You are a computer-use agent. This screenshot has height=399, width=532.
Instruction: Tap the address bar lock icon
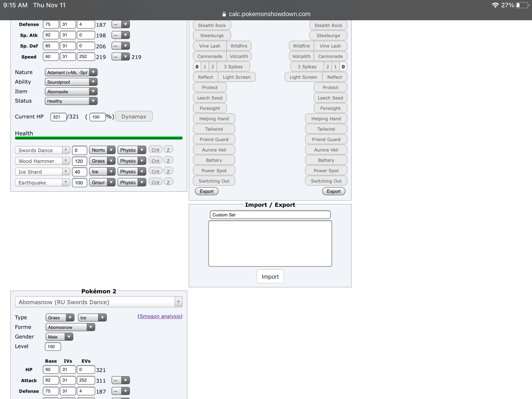point(224,14)
